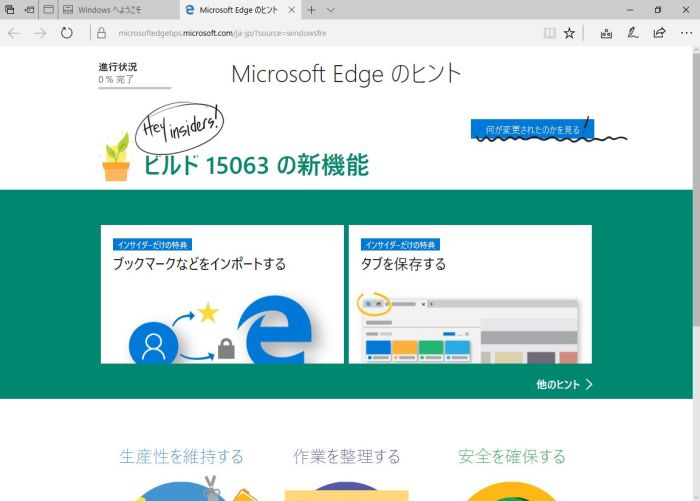Open the 他のヒント link
This screenshot has height=501, width=700.
pyautogui.click(x=564, y=383)
